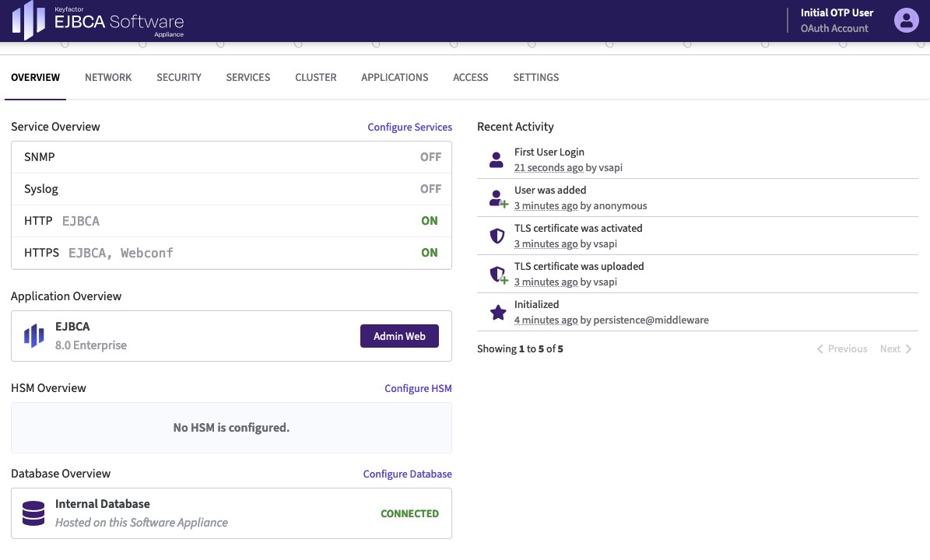Click 'User was added' activity title

(549, 191)
